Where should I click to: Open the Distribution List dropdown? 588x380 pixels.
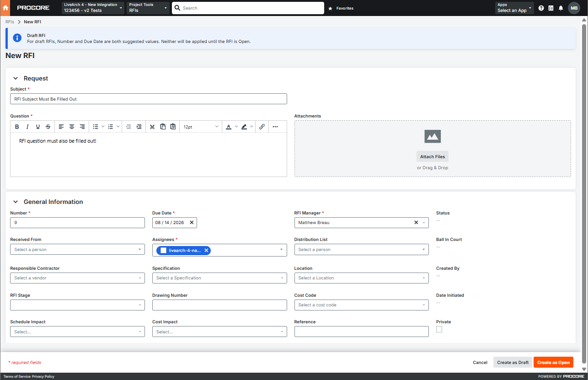click(362, 250)
